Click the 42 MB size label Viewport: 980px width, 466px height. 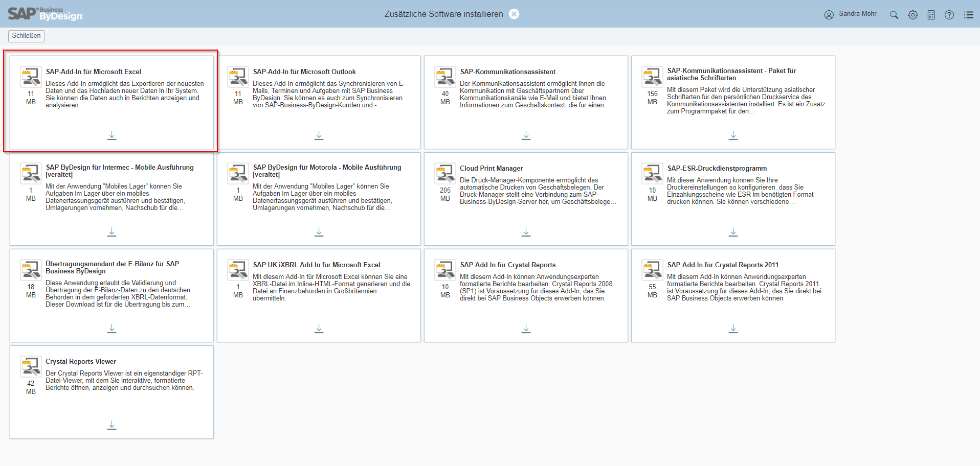pyautogui.click(x=31, y=387)
